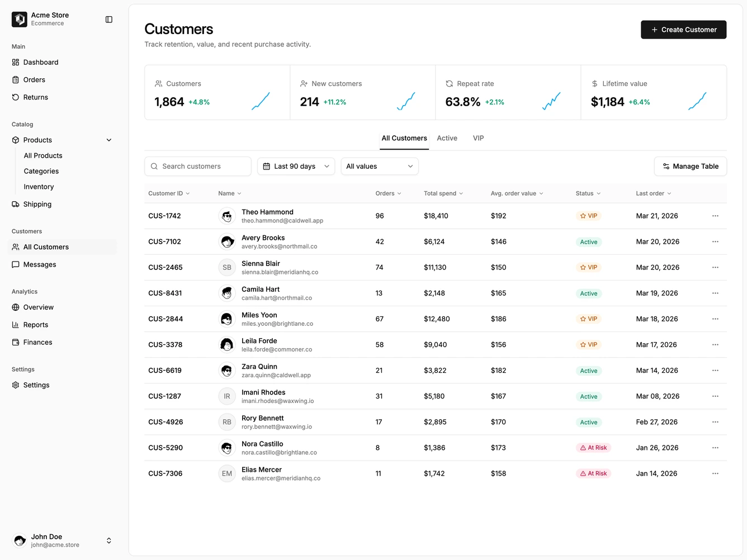Open row actions for Imani Rhodes
Viewport: 747px width, 560px height.
pyautogui.click(x=715, y=396)
